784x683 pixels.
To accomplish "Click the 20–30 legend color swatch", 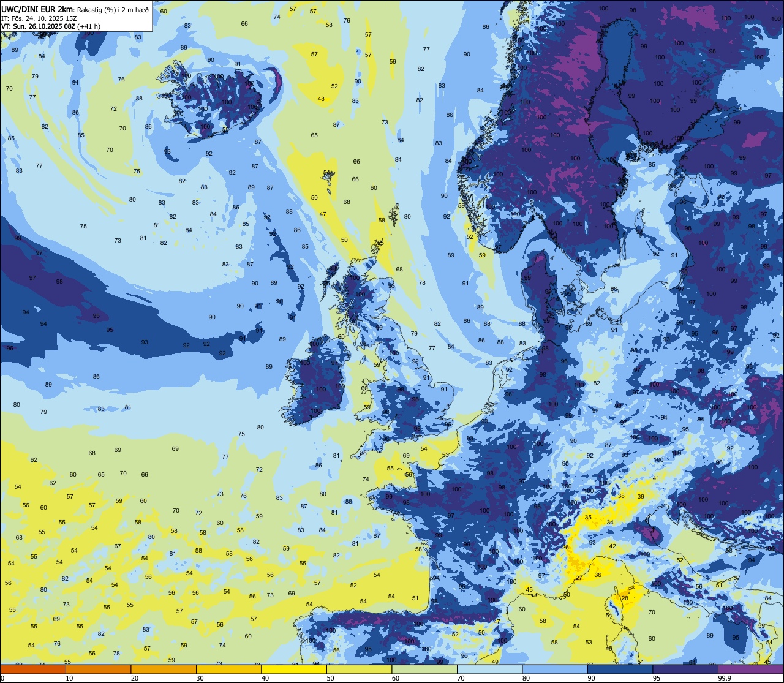I will point(164,669).
